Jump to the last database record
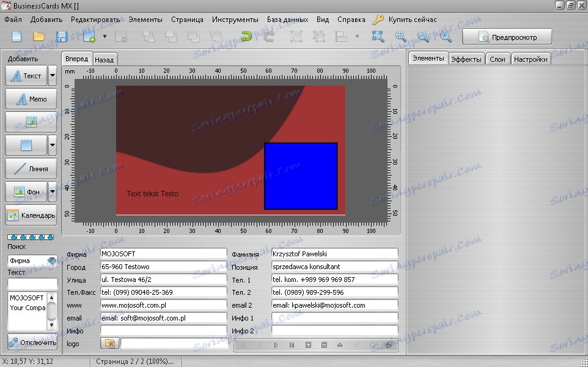Viewport: 588px width, 367px height. pos(292,345)
